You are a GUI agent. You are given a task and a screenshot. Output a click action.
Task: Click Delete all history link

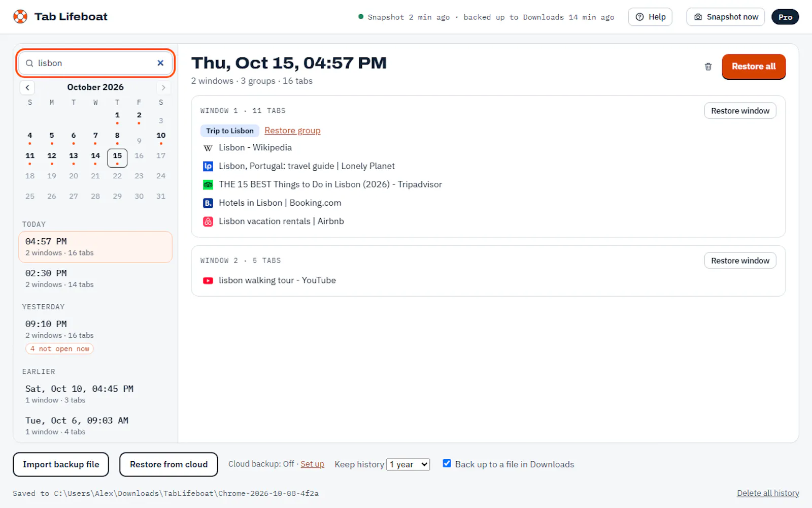[768, 493]
